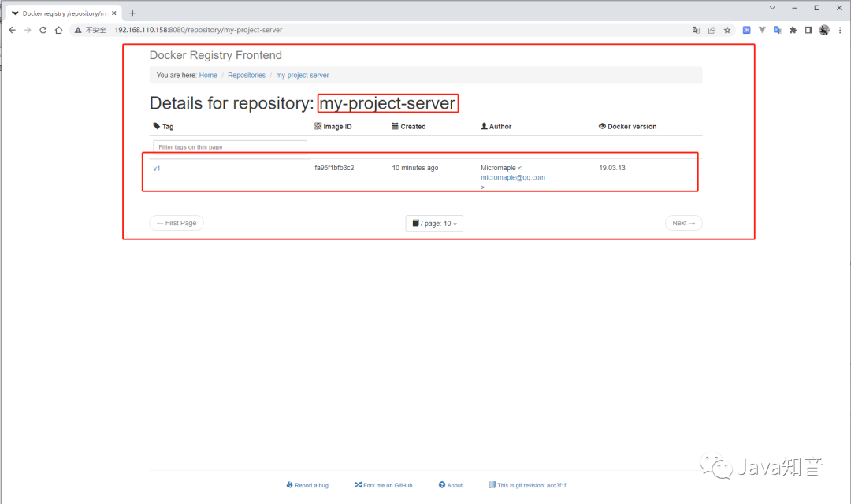This screenshot has height=504, width=851.
Task: Reload the page using the refresh icon
Action: [43, 30]
